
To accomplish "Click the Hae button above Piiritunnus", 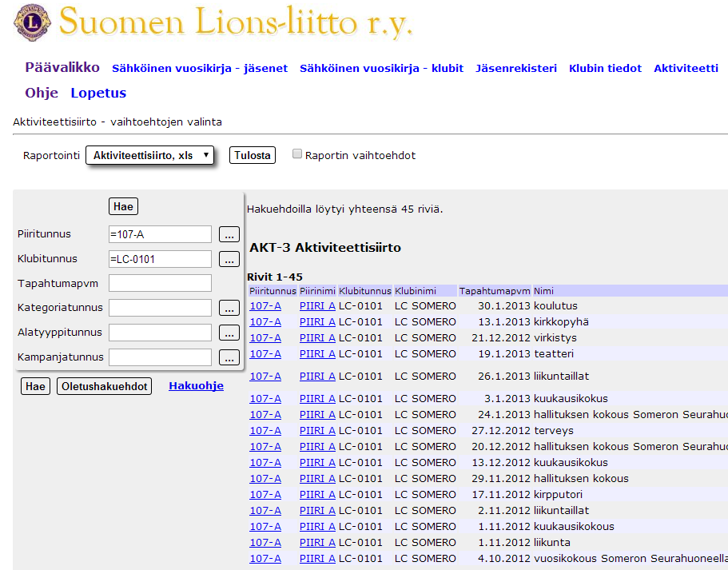I will [123, 206].
